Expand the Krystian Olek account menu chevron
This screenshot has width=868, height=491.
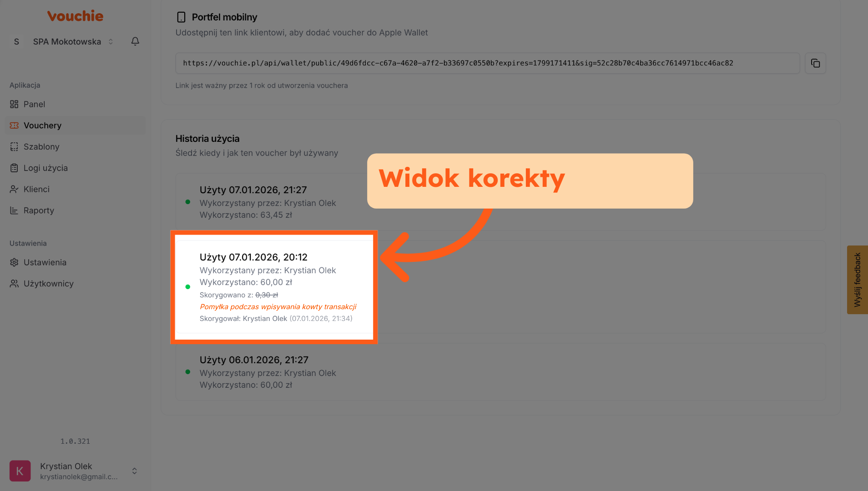pos(134,471)
